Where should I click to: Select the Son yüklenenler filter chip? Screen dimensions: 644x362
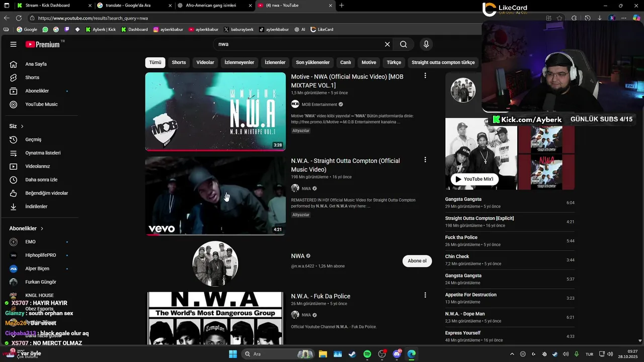click(312, 62)
